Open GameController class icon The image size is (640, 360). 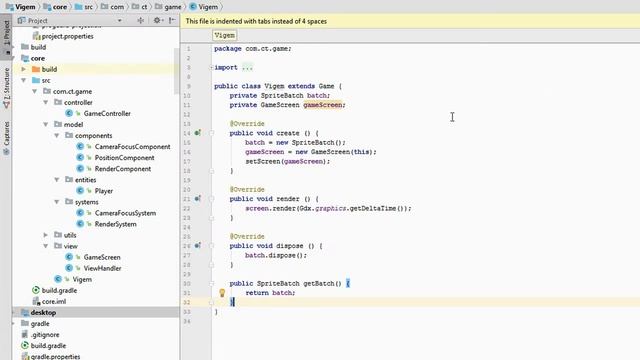[69, 113]
